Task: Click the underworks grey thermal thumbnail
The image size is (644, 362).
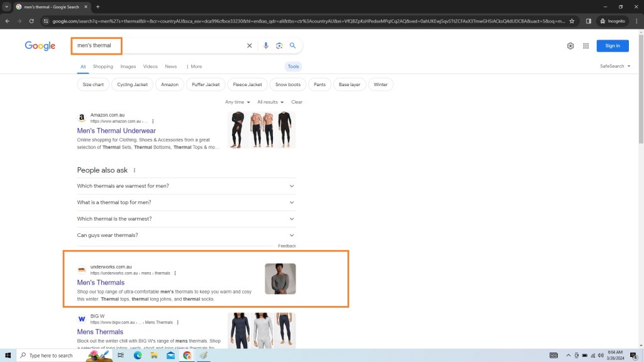Action: (x=280, y=278)
